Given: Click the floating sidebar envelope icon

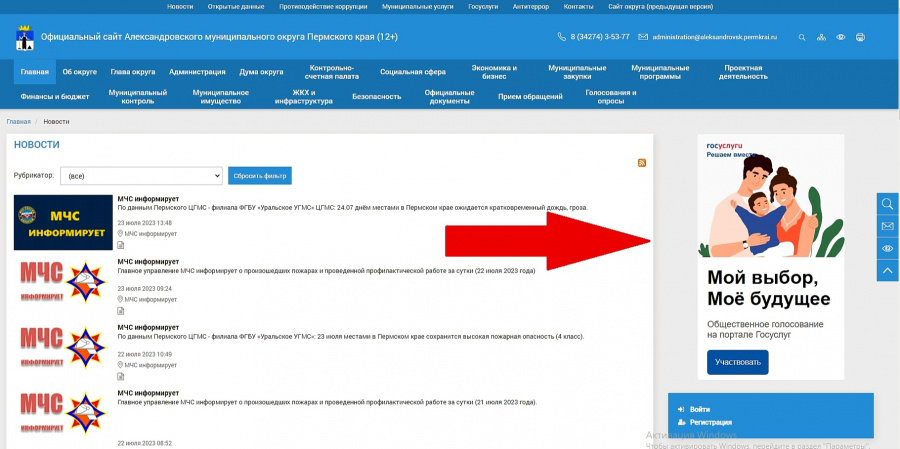Looking at the screenshot, I should [887, 226].
